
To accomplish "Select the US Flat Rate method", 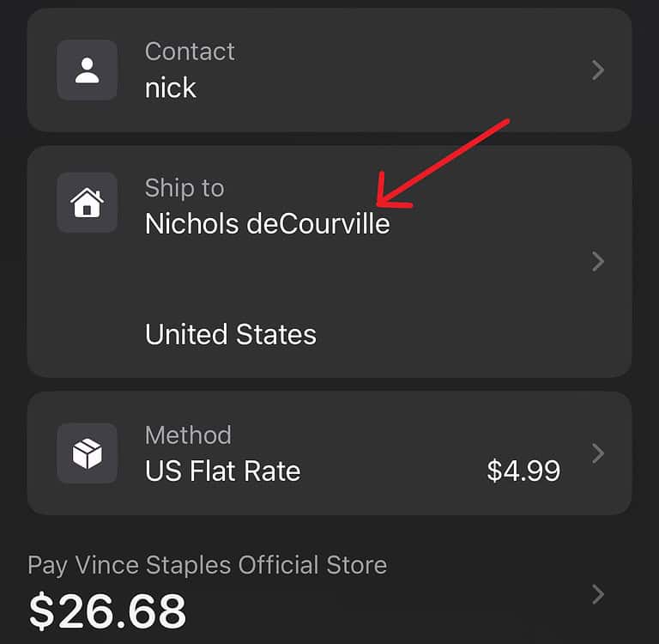I will (x=222, y=471).
